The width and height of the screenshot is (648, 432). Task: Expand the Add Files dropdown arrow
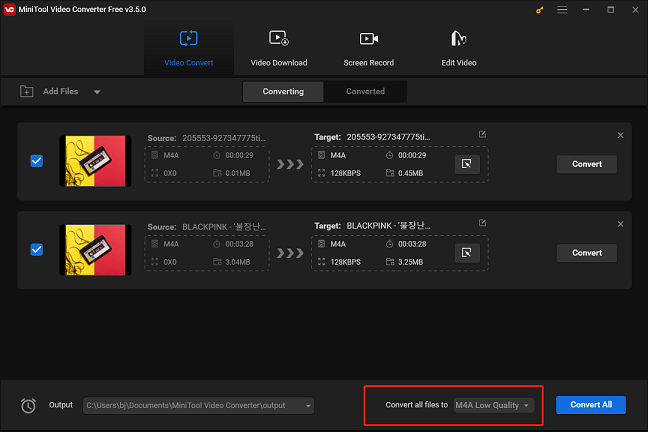point(97,92)
